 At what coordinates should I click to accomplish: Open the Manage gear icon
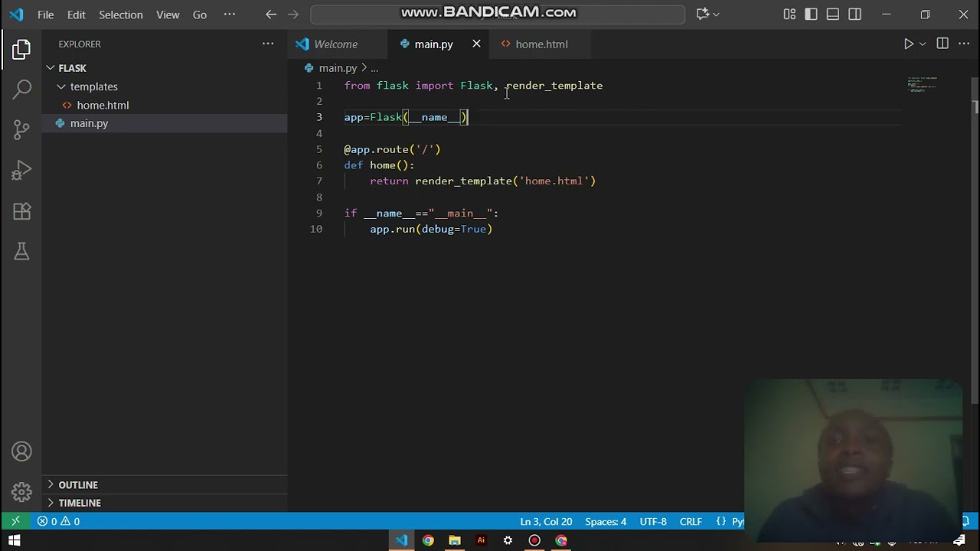coord(21,491)
